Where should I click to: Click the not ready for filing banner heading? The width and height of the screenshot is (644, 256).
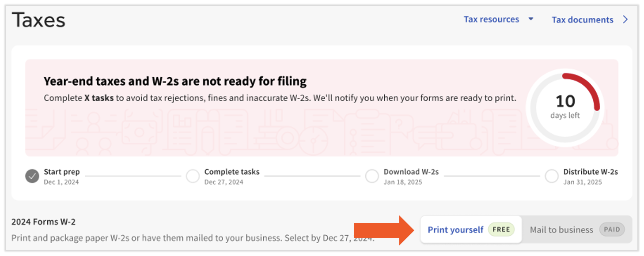pos(175,81)
